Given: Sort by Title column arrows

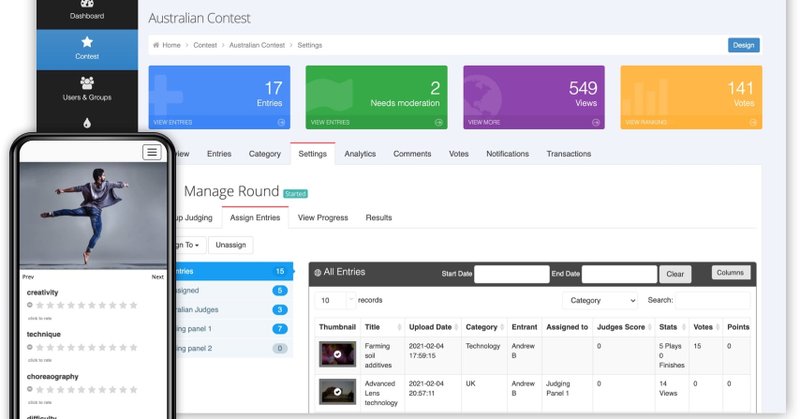Looking at the screenshot, I should [399, 327].
